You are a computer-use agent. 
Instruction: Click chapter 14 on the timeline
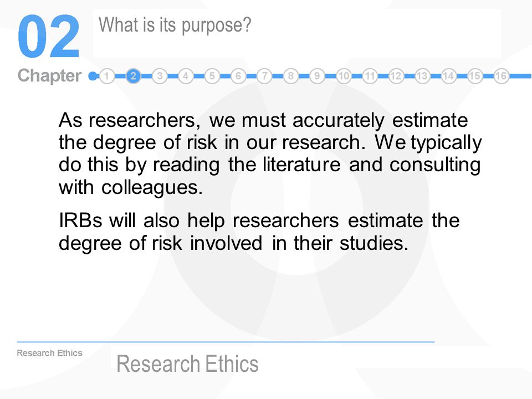click(448, 76)
